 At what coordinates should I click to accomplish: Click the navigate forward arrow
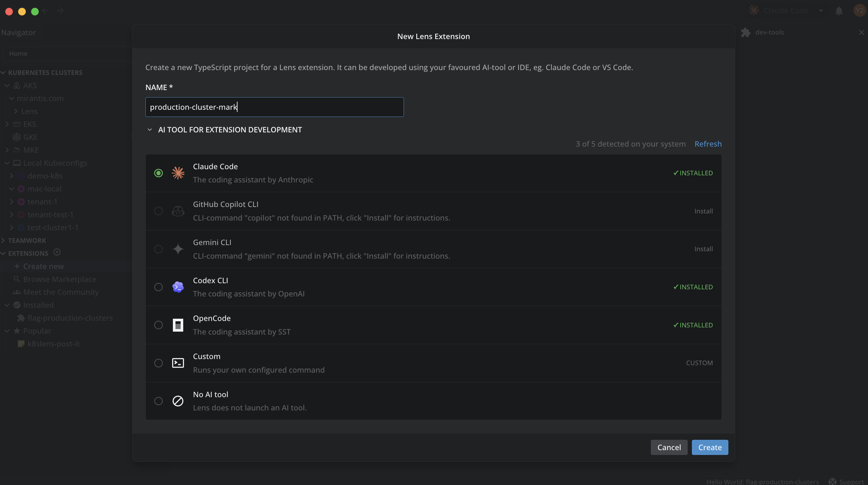point(60,11)
